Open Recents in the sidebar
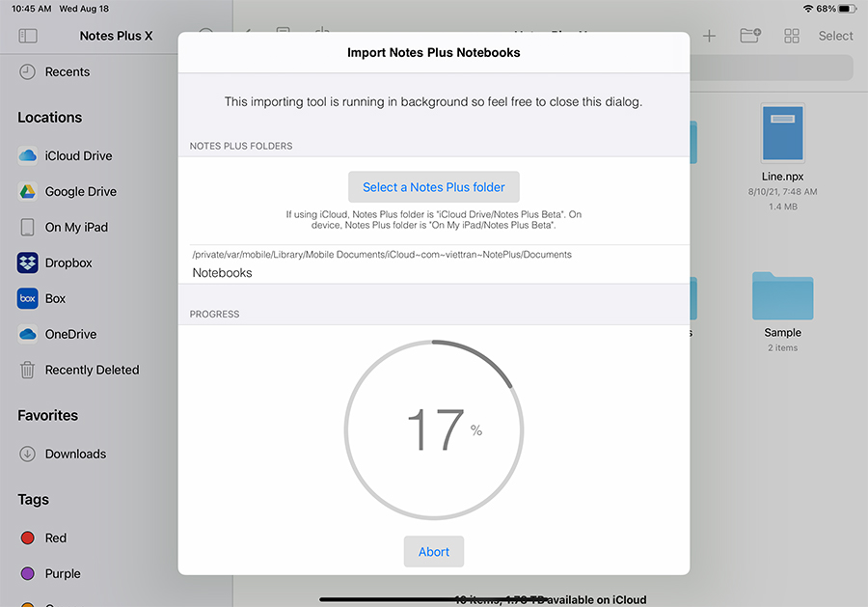This screenshot has width=868, height=607. tap(54, 72)
